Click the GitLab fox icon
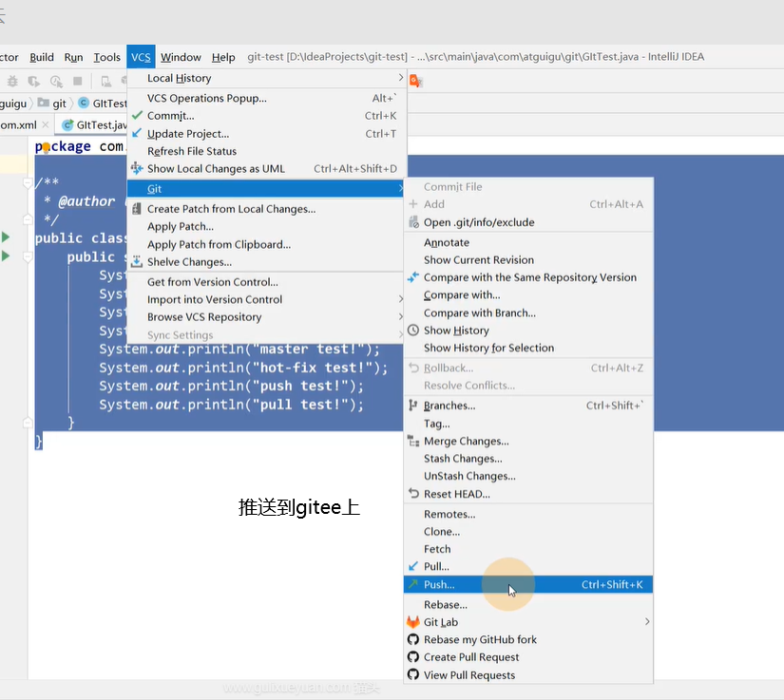This screenshot has height=700, width=784. coord(413,622)
